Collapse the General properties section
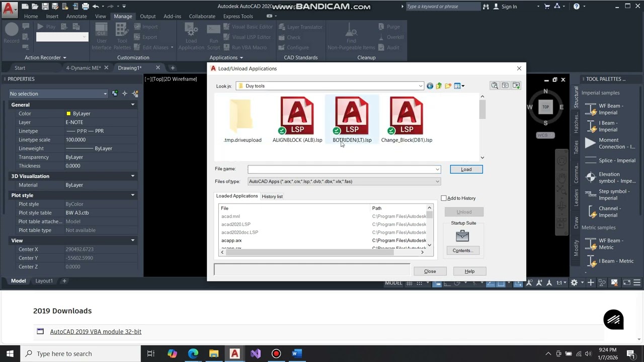644x362 pixels. point(133,105)
